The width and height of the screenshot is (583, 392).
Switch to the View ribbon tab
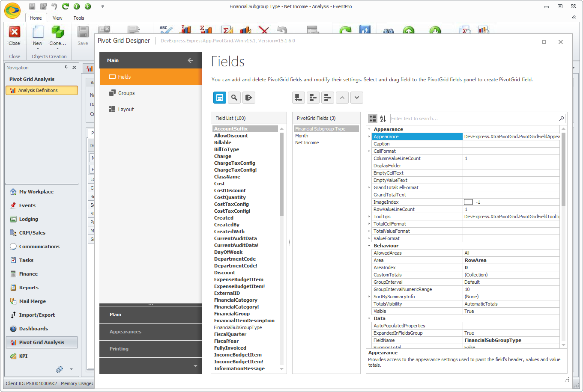[57, 18]
